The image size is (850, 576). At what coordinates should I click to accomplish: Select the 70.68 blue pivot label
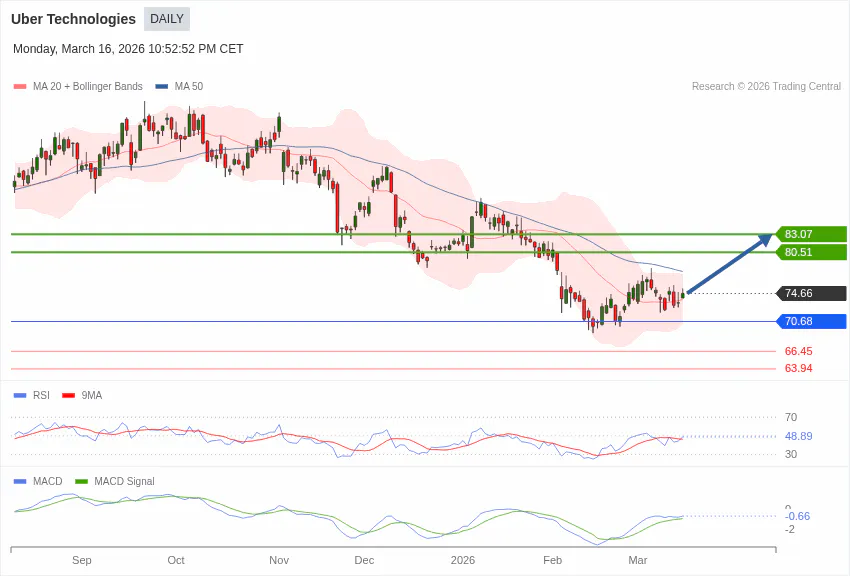pyautogui.click(x=811, y=321)
